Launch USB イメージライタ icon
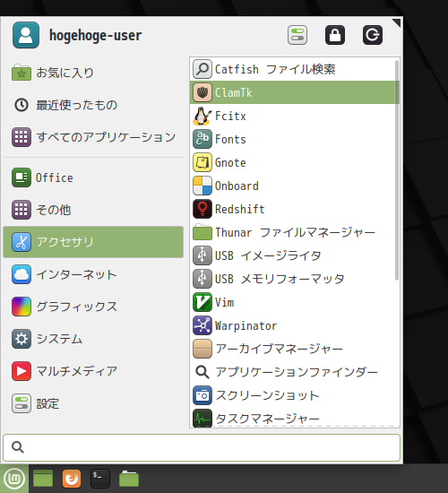 202,255
